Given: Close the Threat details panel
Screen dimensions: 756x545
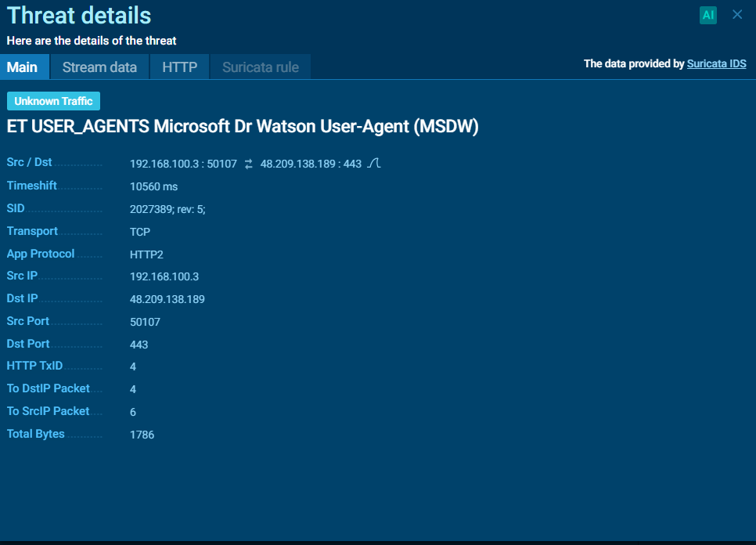Looking at the screenshot, I should 737,14.
